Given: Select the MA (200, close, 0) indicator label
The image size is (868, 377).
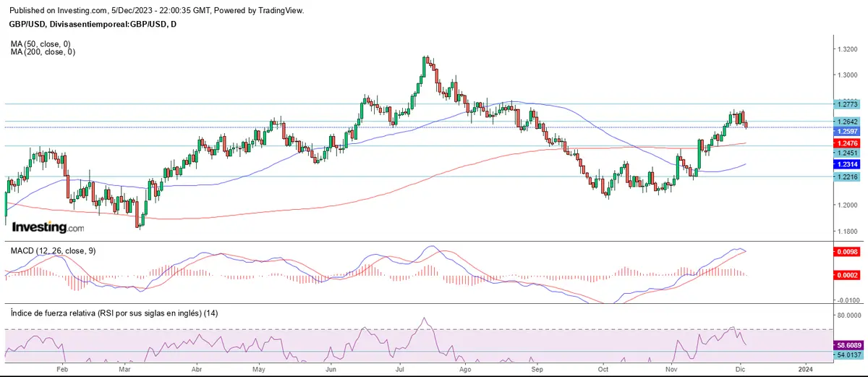Looking at the screenshot, I should click(x=44, y=52).
